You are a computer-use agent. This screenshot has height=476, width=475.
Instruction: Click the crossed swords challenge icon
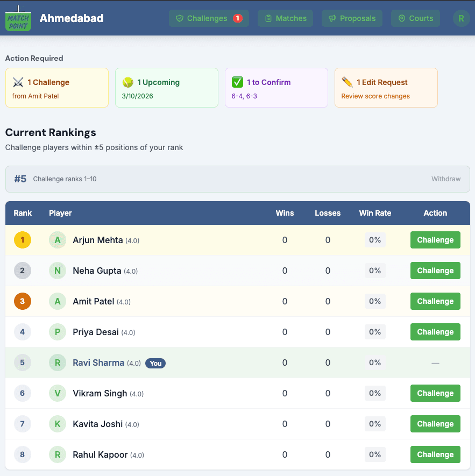[18, 82]
